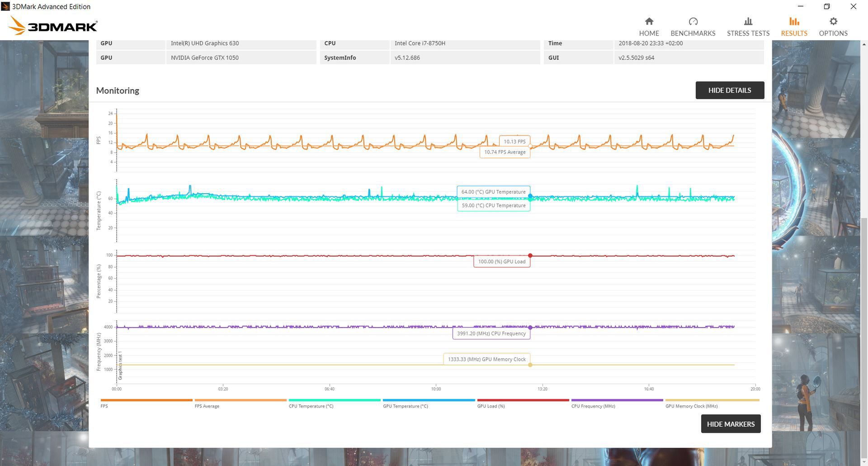Click the 3DMark logo
This screenshot has height=466, width=868.
click(x=54, y=25)
